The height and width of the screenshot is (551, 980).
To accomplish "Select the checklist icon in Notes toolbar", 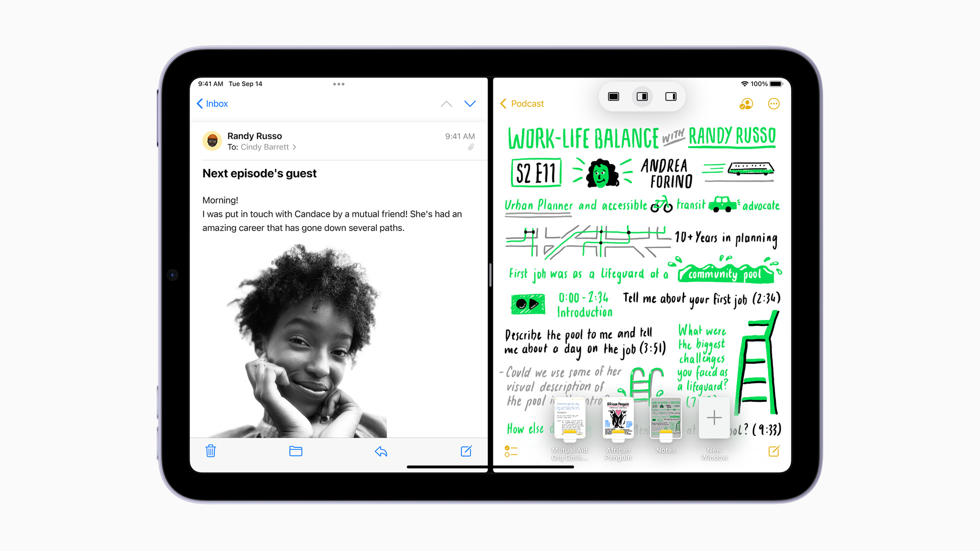I will point(513,451).
